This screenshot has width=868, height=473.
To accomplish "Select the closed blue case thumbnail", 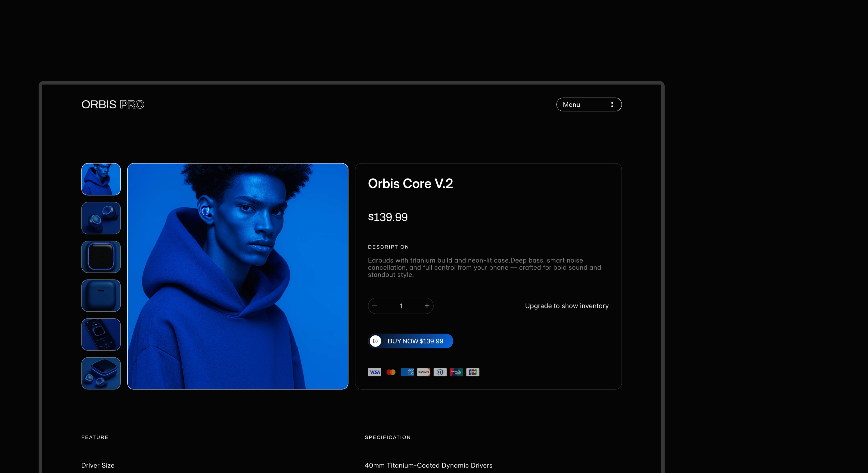I will click(x=101, y=296).
